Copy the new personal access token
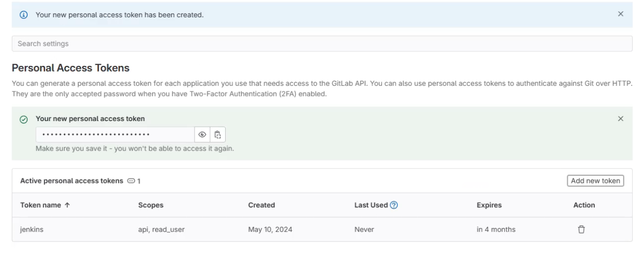The height and width of the screenshot is (256, 644). tap(218, 135)
